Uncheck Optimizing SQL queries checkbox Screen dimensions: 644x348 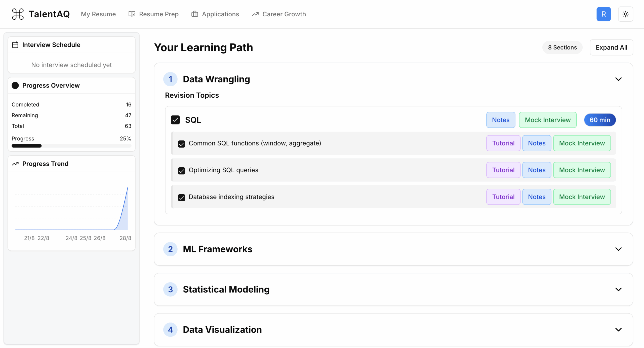tap(181, 171)
